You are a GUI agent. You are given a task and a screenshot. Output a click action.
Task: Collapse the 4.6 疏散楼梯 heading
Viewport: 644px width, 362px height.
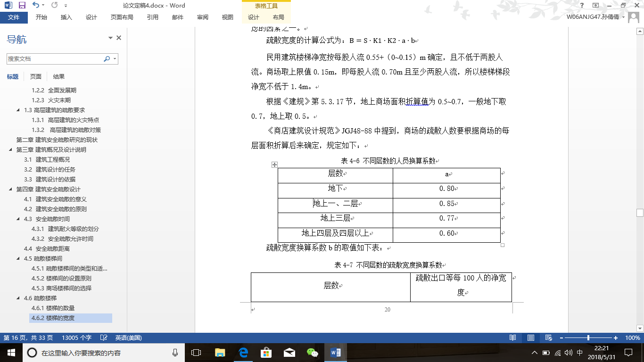pyautogui.click(x=19, y=298)
